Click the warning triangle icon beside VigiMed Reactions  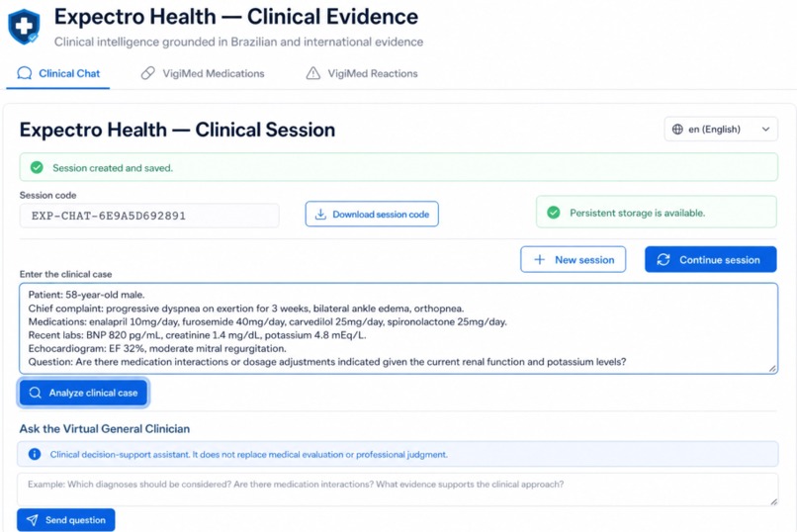point(313,73)
